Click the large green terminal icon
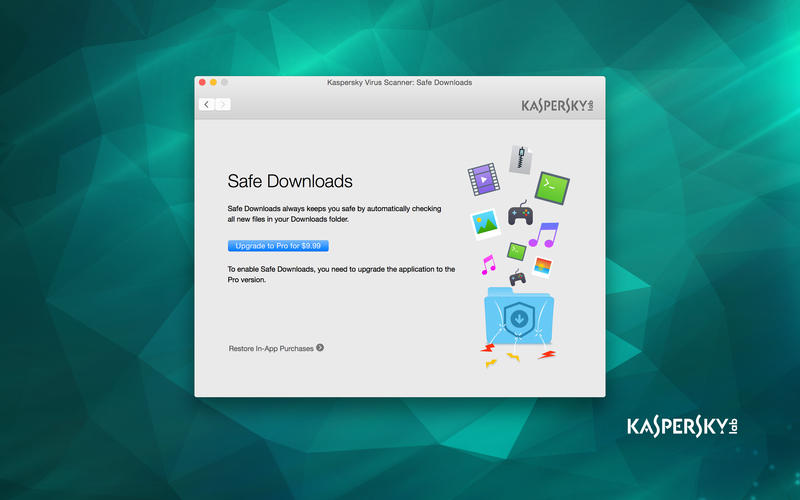This screenshot has width=800, height=500. pos(552,188)
